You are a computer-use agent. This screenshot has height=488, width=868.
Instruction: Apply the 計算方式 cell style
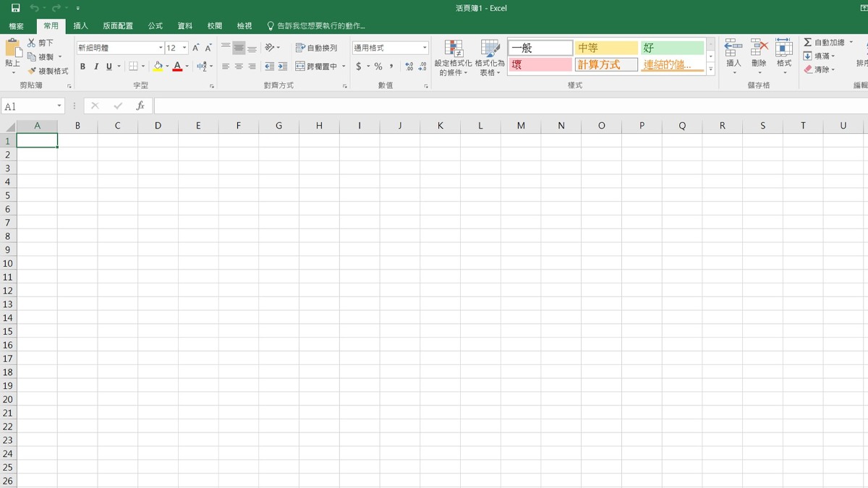(606, 65)
